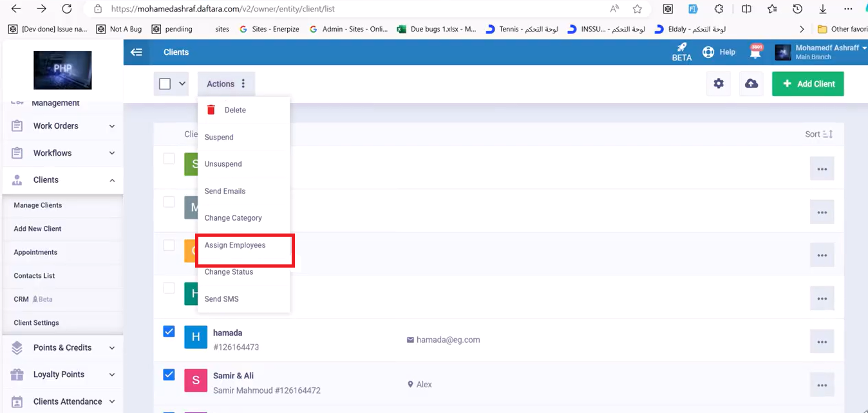Uncheck the hamada client checkbox
The image size is (868, 413).
(x=169, y=331)
